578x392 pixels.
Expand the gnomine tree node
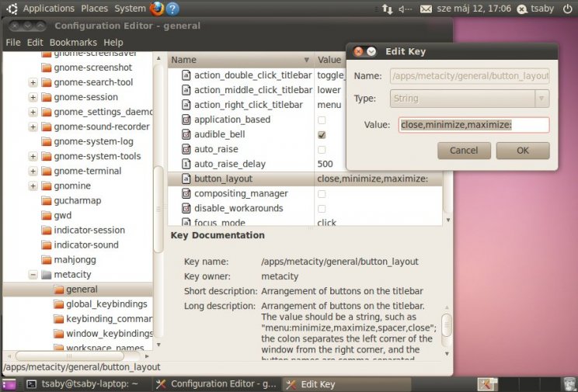(33, 186)
